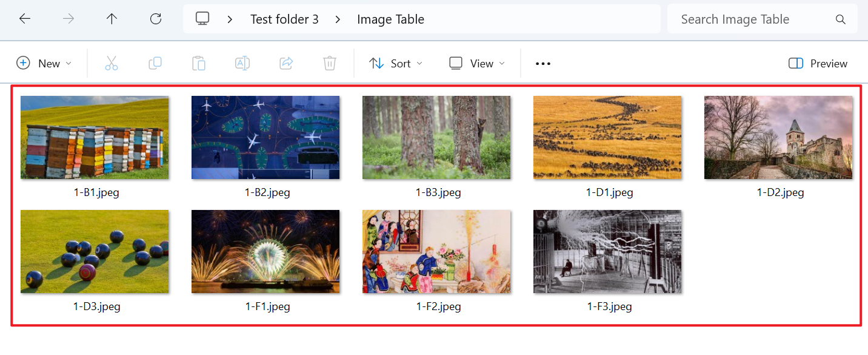Open the View options dropdown
Image resolution: width=868 pixels, height=355 pixels.
476,63
